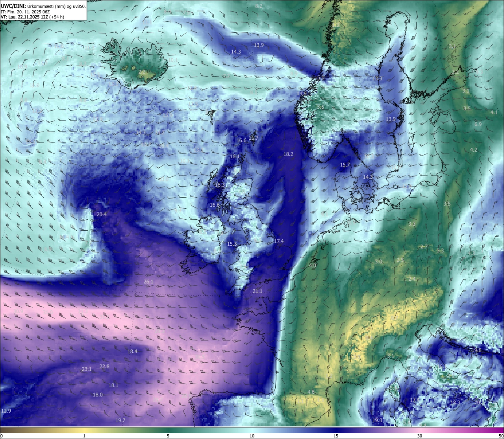This screenshot has width=504, height=439.
Task: Select the 12.9 value at the left edge
Action: point(6,411)
